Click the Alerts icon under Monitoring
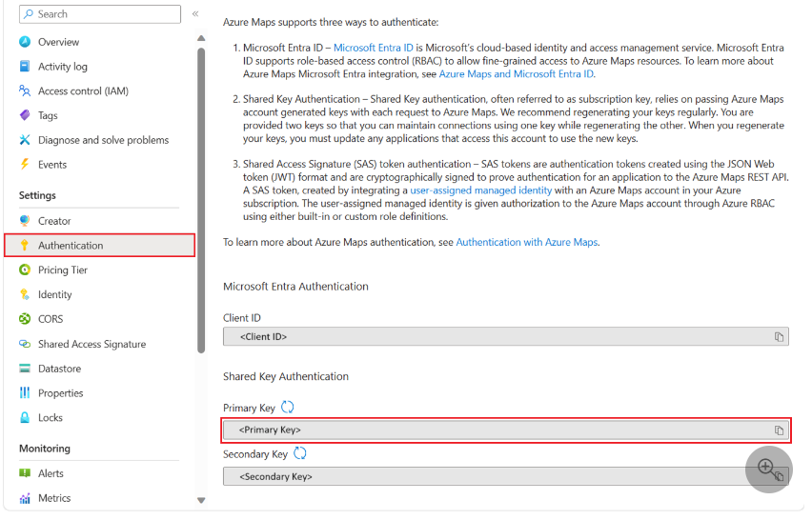812x520 pixels. coord(25,473)
